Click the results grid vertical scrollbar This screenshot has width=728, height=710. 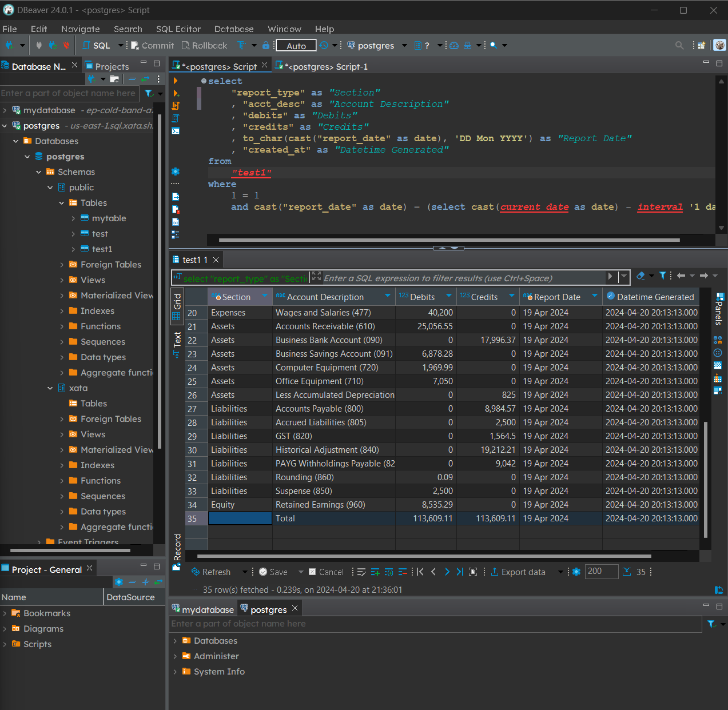tap(706, 479)
